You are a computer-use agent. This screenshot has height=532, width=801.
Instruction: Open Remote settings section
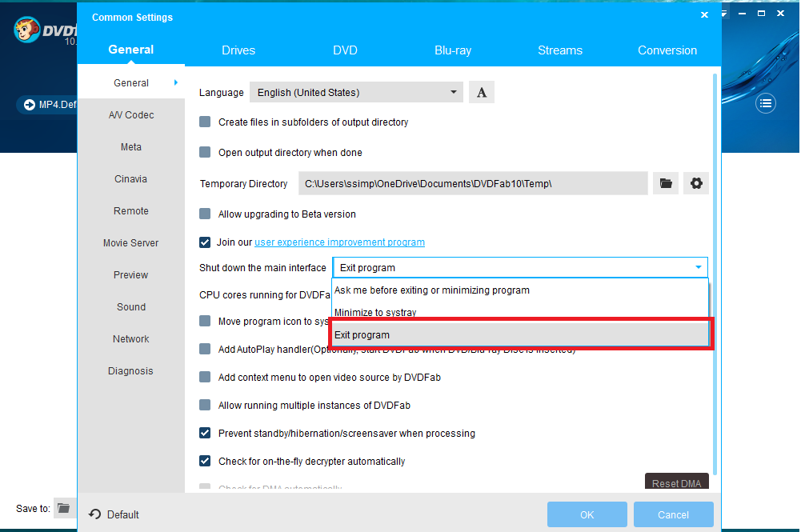pos(131,211)
